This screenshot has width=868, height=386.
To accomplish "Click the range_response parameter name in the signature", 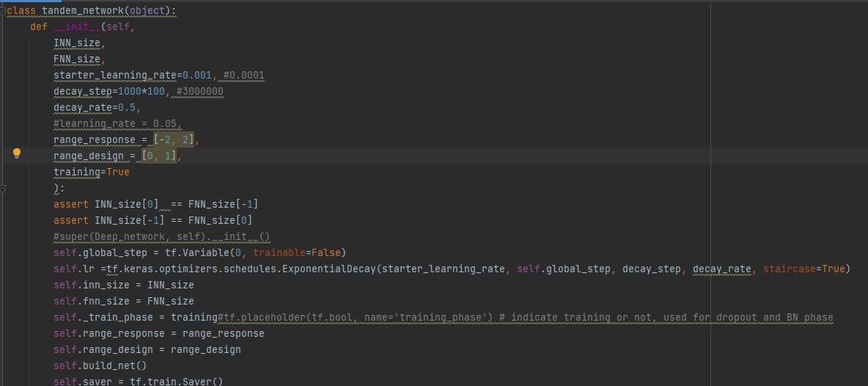I will pyautogui.click(x=94, y=139).
